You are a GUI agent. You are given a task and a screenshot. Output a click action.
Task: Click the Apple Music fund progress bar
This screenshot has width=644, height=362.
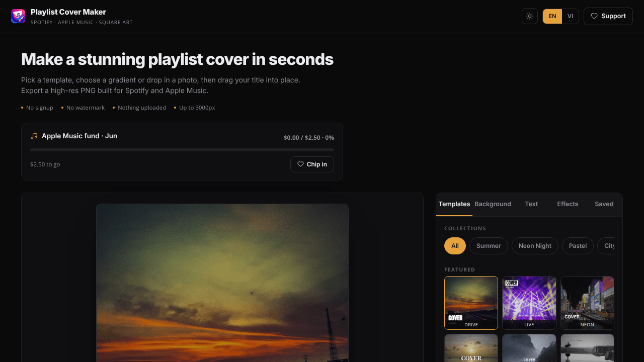pos(182,150)
